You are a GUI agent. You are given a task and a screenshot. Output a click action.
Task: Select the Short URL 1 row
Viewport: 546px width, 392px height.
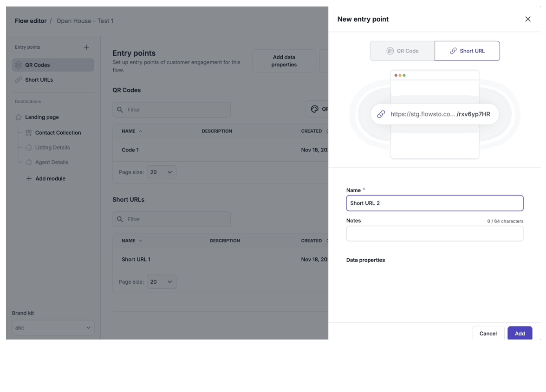pyautogui.click(x=221, y=259)
